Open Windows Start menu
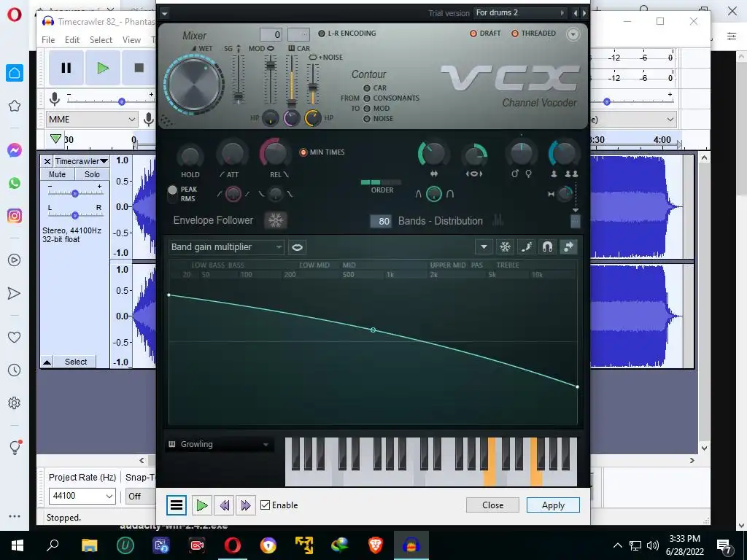 pos(18,545)
